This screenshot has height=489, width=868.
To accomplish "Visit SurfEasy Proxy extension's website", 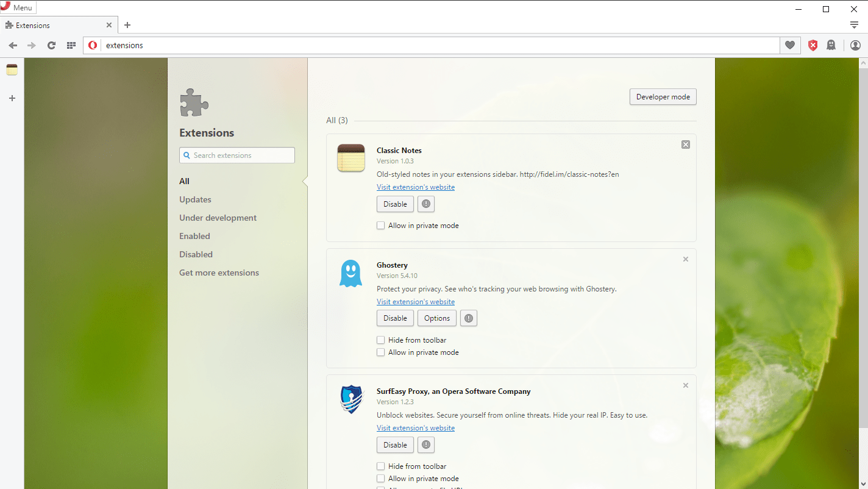I will (x=416, y=428).
